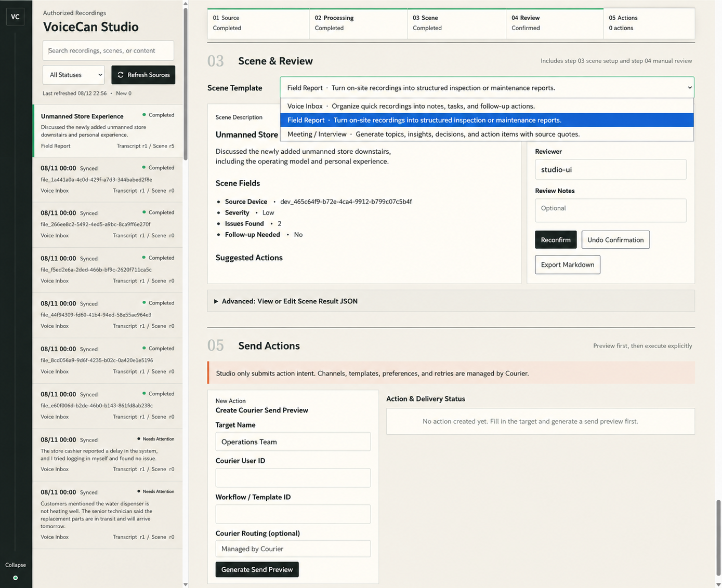Click Refresh Sources button

143,75
